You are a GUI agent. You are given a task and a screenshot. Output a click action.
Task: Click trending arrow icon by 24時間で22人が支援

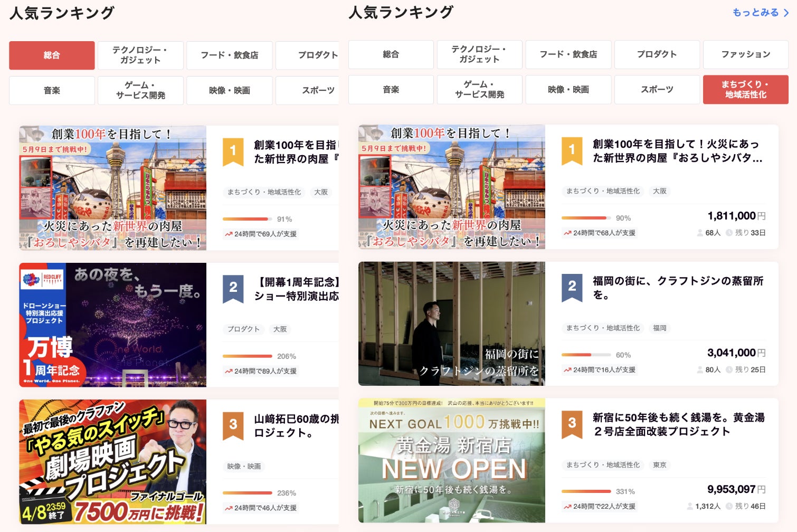[567, 507]
